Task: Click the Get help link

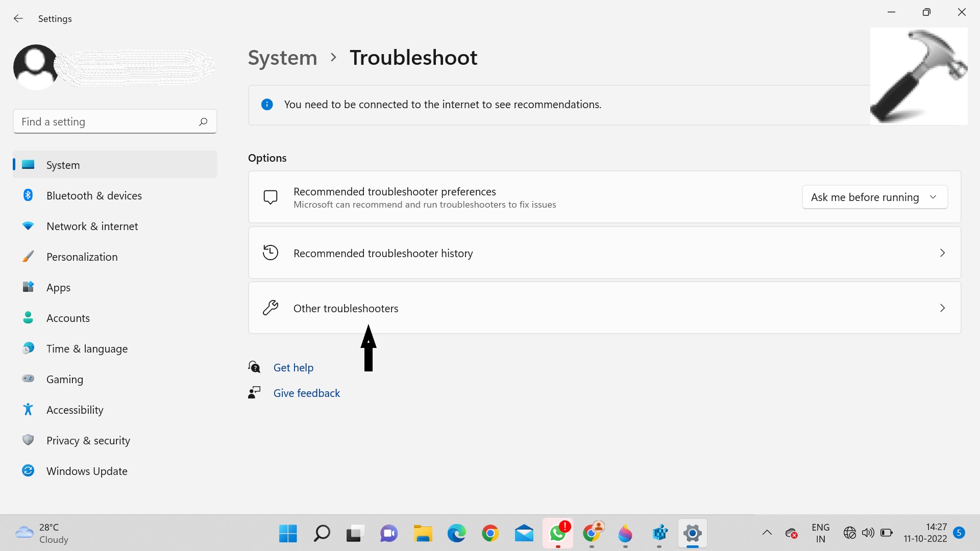Action: coord(293,367)
